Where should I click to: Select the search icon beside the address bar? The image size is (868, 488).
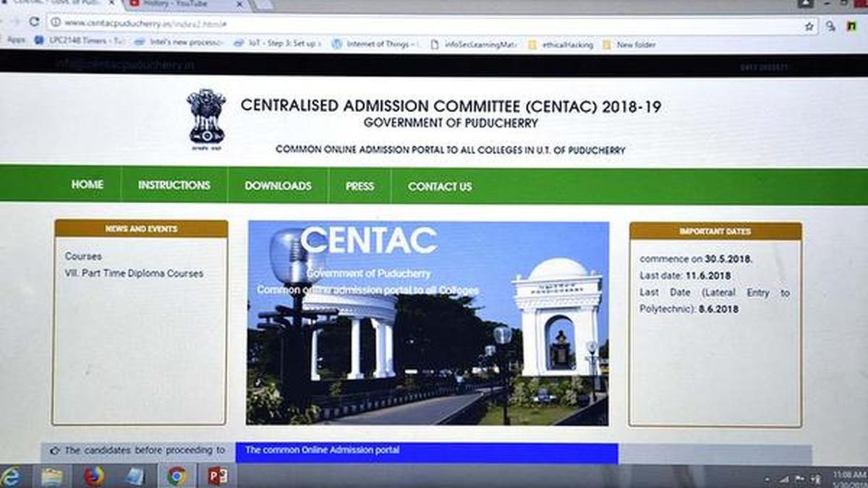coord(830,26)
